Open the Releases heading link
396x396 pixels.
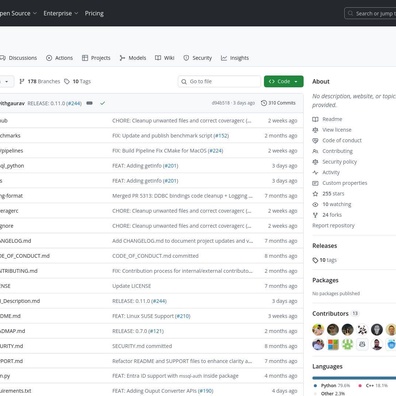coord(325,246)
